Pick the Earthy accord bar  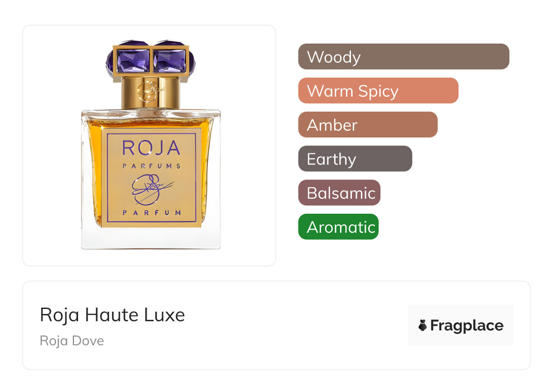tap(355, 159)
